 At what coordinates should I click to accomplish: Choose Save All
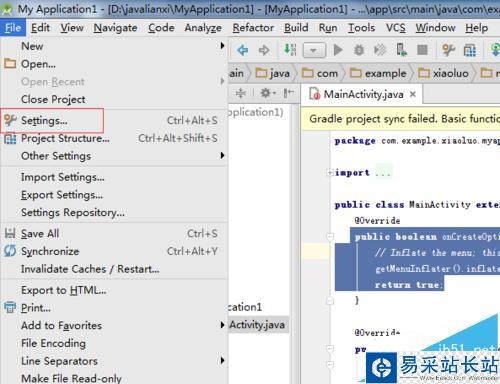point(114,233)
